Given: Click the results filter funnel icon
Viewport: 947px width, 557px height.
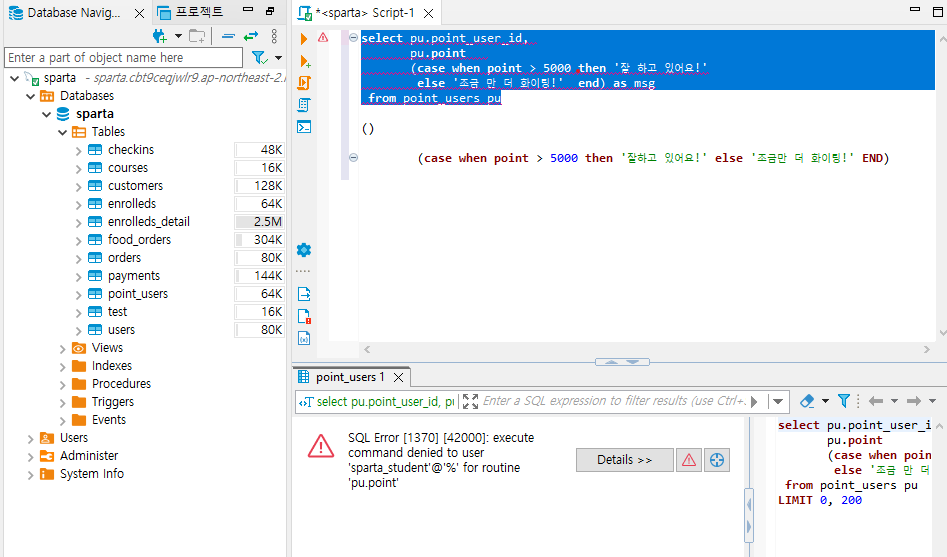Looking at the screenshot, I should coord(844,401).
